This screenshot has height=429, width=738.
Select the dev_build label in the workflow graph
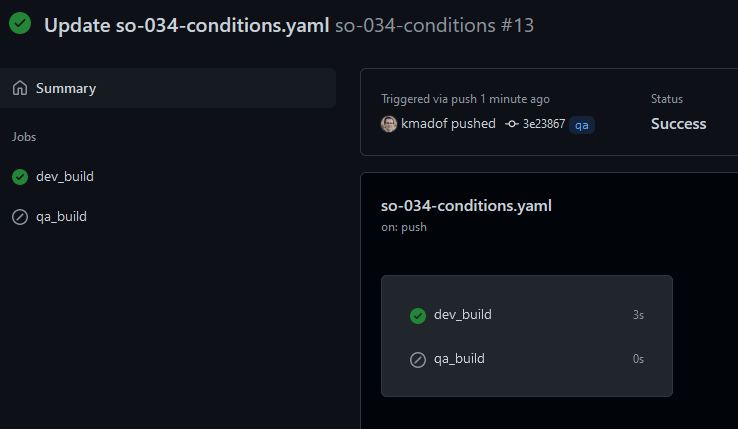click(463, 315)
